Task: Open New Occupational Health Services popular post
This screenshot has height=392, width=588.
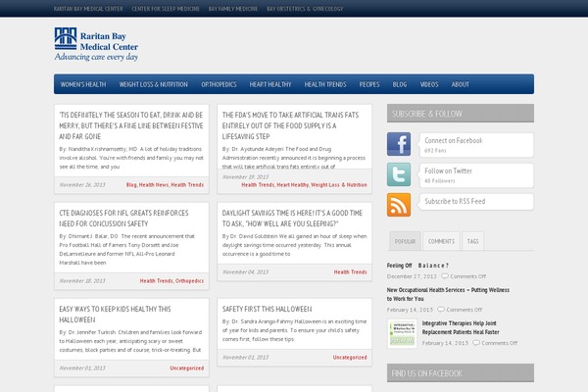Action: [448, 294]
